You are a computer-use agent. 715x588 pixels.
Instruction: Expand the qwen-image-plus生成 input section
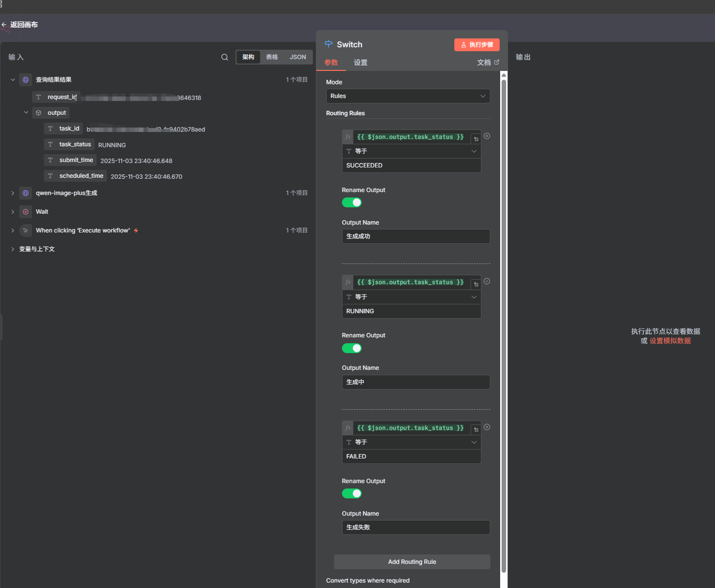(x=13, y=193)
